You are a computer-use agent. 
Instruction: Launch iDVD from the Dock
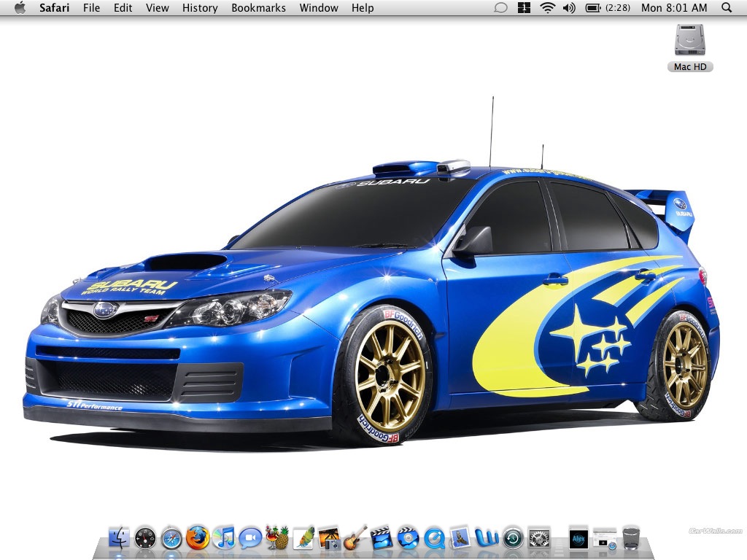(x=408, y=538)
